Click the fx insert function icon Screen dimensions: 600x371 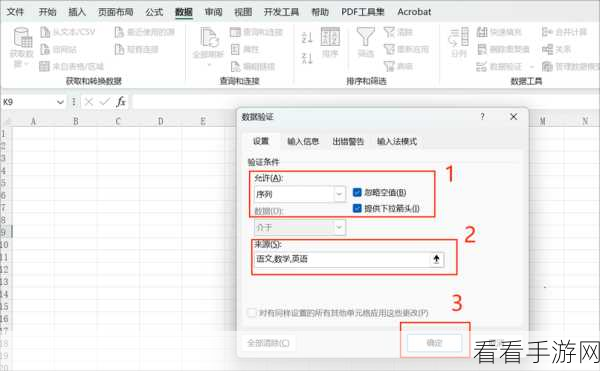(121, 102)
